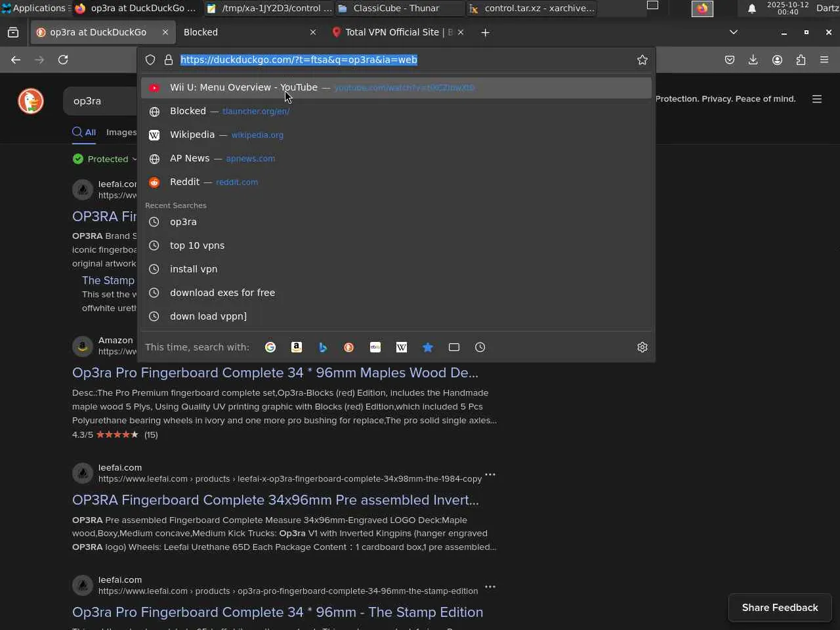
Task: Go back to previous page
Action: coord(16,60)
